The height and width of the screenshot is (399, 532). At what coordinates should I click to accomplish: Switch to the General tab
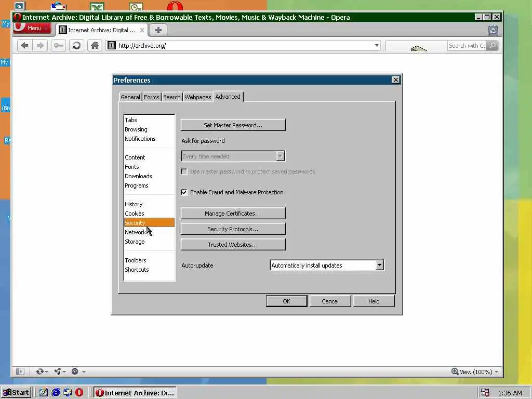[x=130, y=97]
